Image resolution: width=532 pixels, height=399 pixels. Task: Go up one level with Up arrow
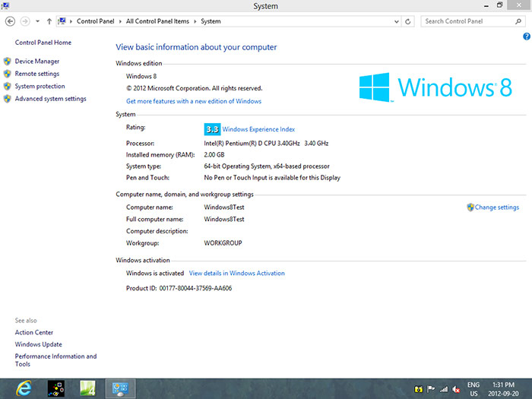tap(49, 21)
